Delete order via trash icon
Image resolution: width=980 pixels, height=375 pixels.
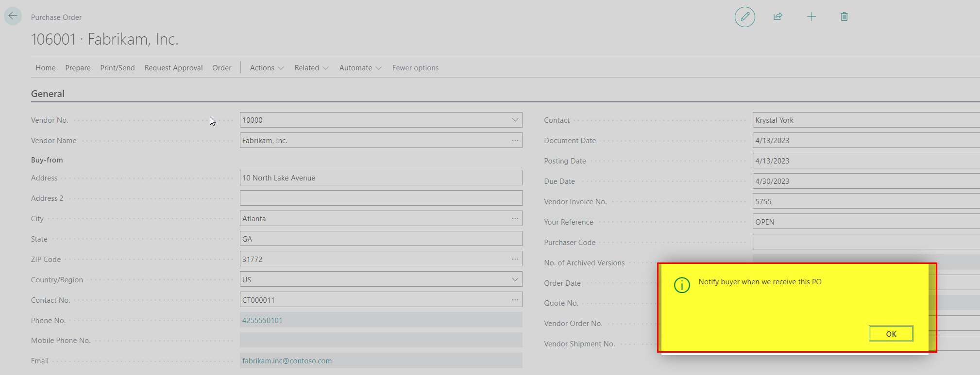[x=844, y=17]
